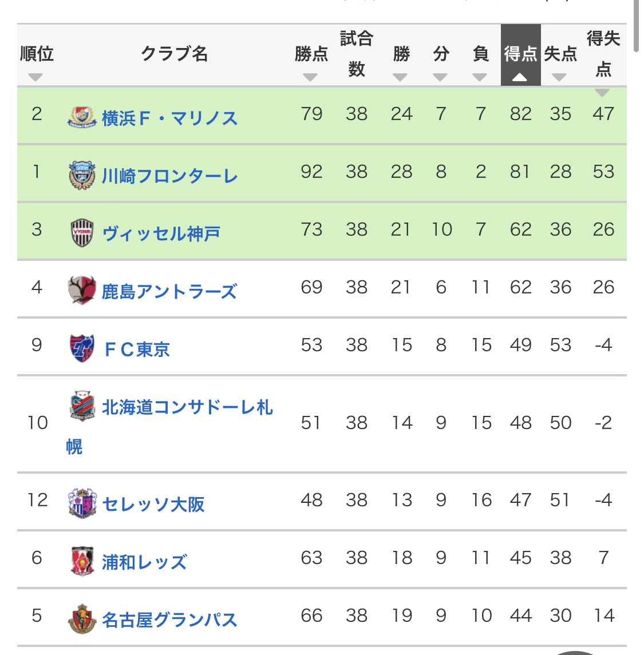644x655 pixels.
Task: Sort table by 順位 column arrow
Action: pyautogui.click(x=35, y=77)
